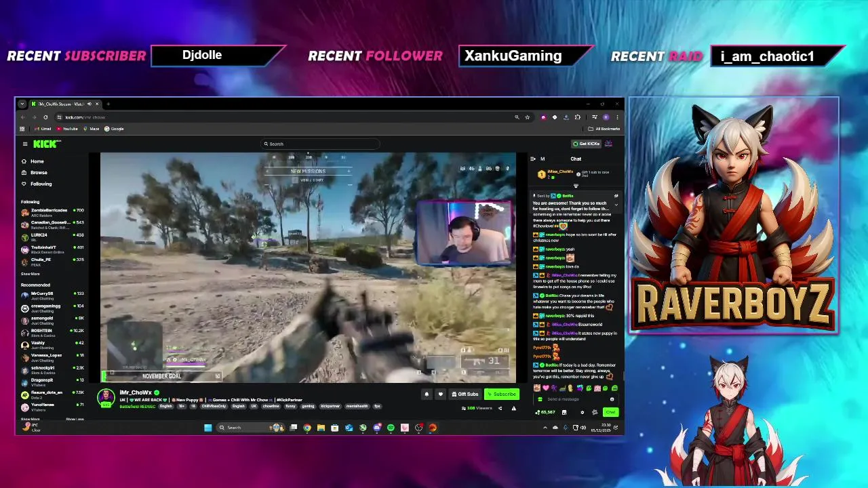Screen dimensions: 868x488
Task: Open the Kick hamburger sidebar menu
Action: [x=25, y=144]
